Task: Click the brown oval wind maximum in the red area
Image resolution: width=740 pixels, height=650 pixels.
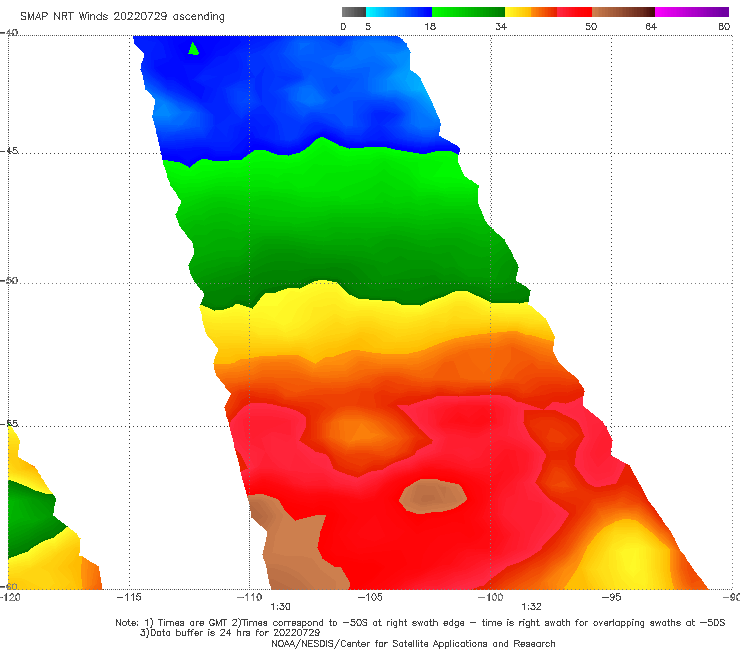Action: click(x=433, y=496)
